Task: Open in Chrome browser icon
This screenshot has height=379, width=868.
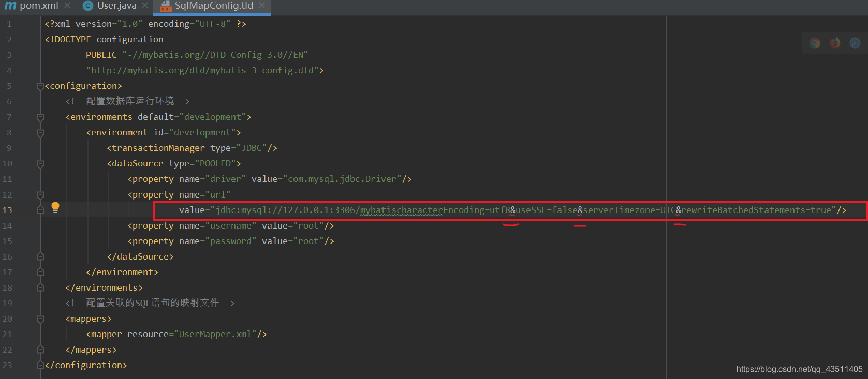Action: coord(815,43)
